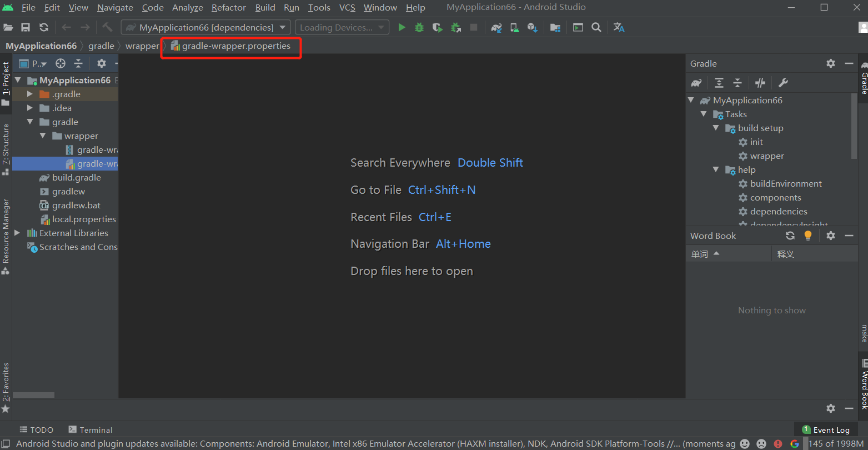Toggle tool window bars icon in status bar

click(6, 444)
